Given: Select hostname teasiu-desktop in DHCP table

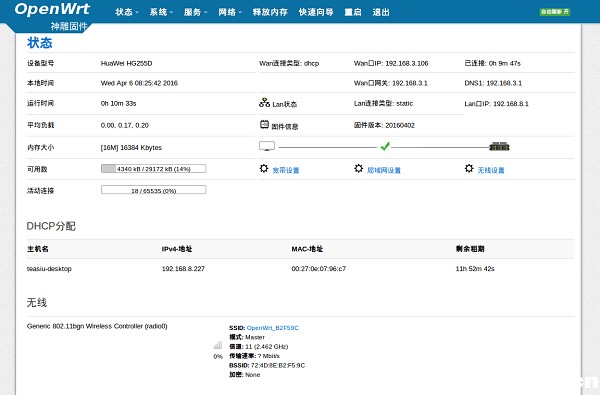Looking at the screenshot, I should (x=49, y=269).
